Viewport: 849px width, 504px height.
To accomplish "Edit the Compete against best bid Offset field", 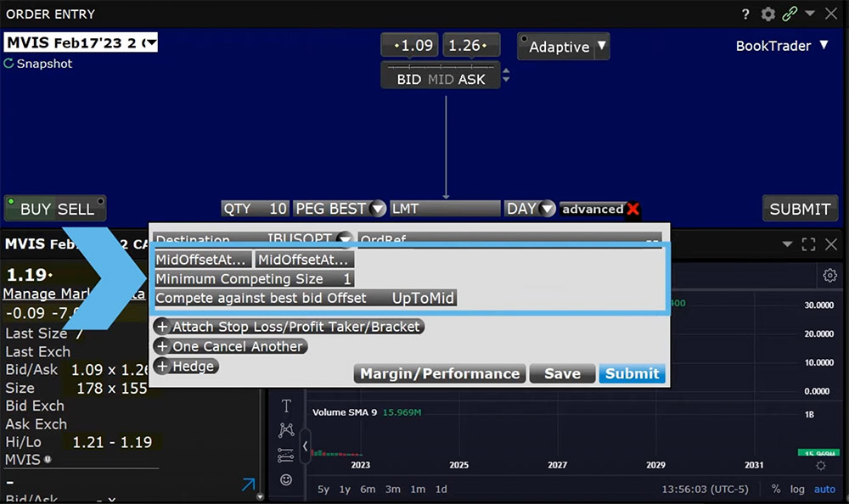I will pos(306,298).
